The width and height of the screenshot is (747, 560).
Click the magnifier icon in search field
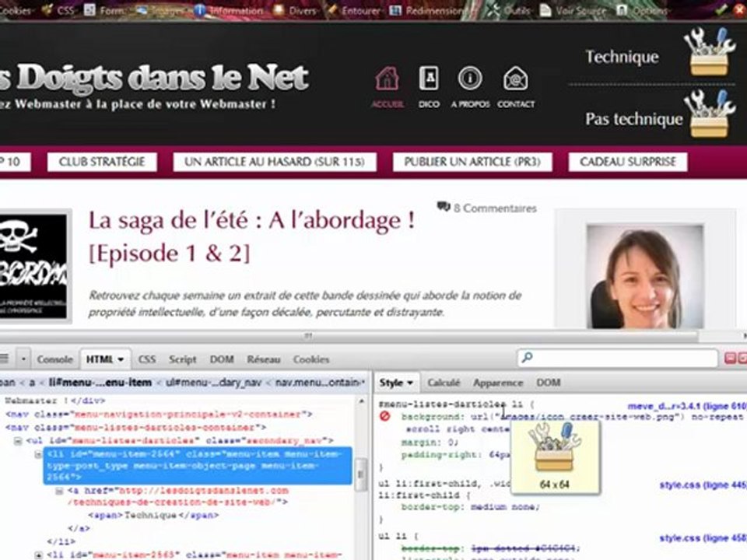click(x=527, y=358)
